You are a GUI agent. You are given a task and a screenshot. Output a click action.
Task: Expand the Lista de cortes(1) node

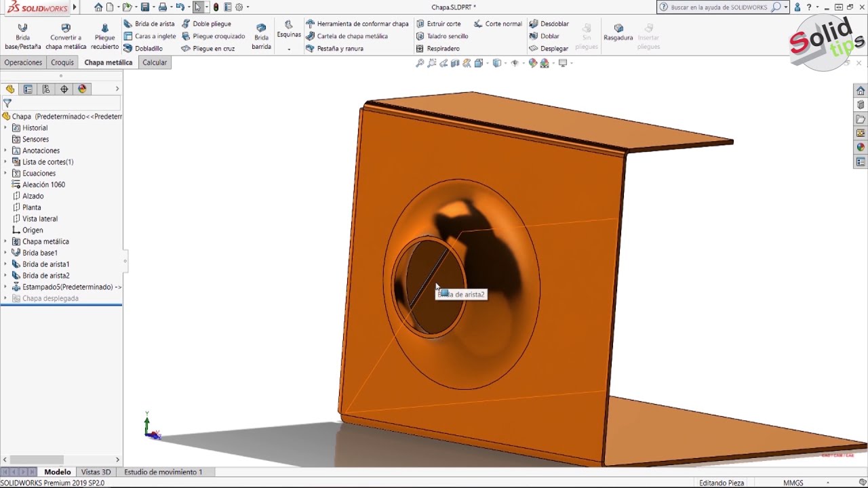click(5, 162)
